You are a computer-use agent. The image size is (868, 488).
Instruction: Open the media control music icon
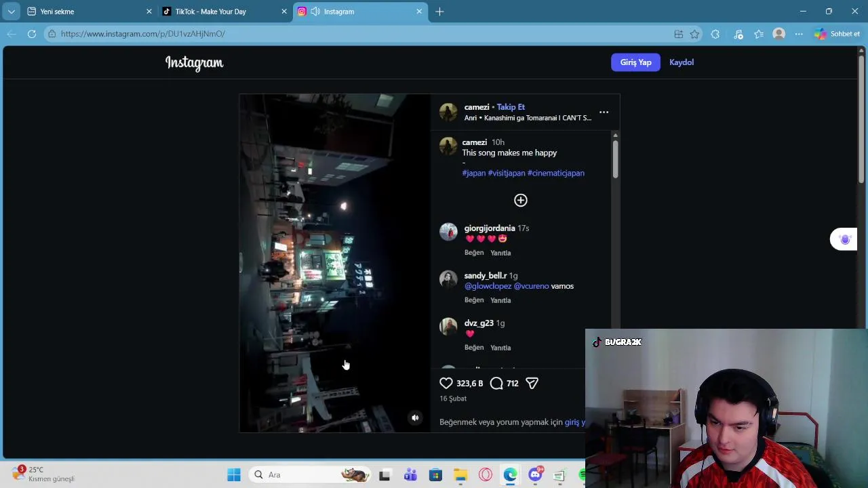coord(738,34)
